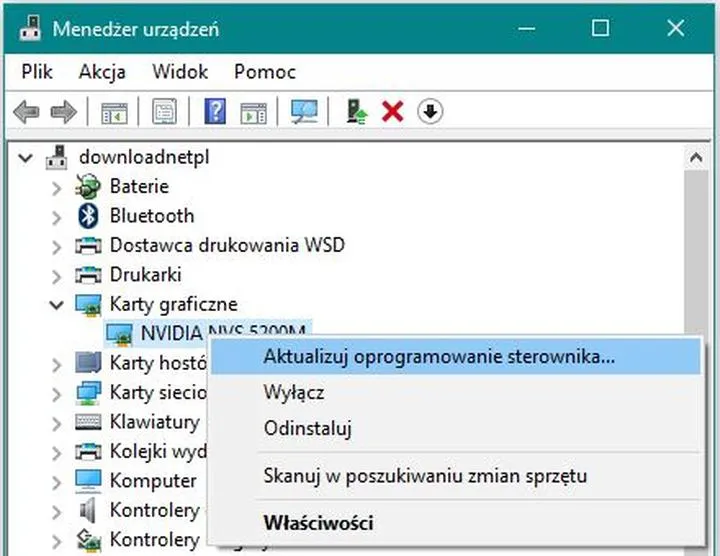
Task: Select the Baterie label
Action: point(139,186)
